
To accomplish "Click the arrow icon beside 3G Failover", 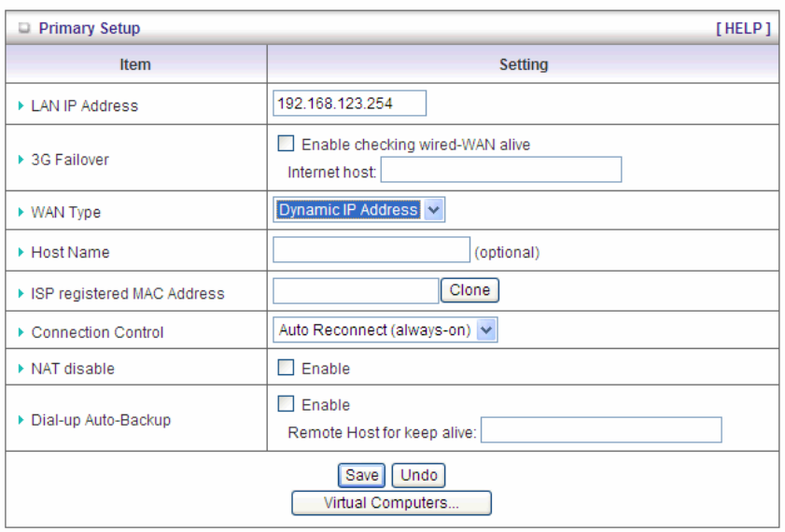I will tap(22, 160).
